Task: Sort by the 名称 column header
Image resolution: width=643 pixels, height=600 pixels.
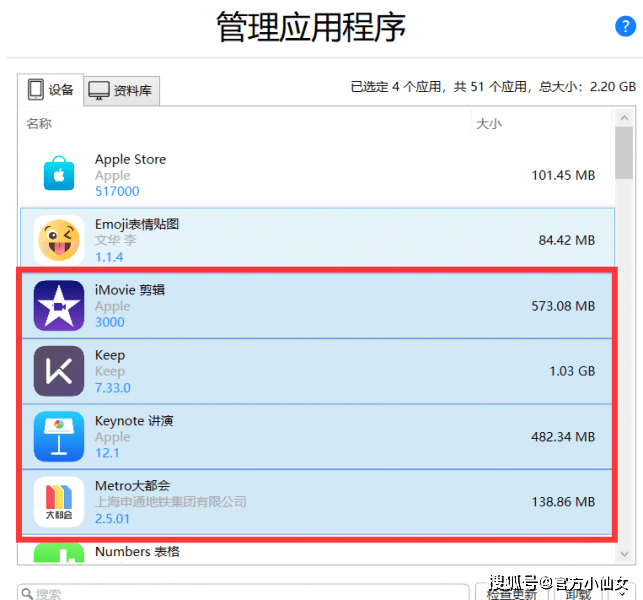Action: pos(39,123)
